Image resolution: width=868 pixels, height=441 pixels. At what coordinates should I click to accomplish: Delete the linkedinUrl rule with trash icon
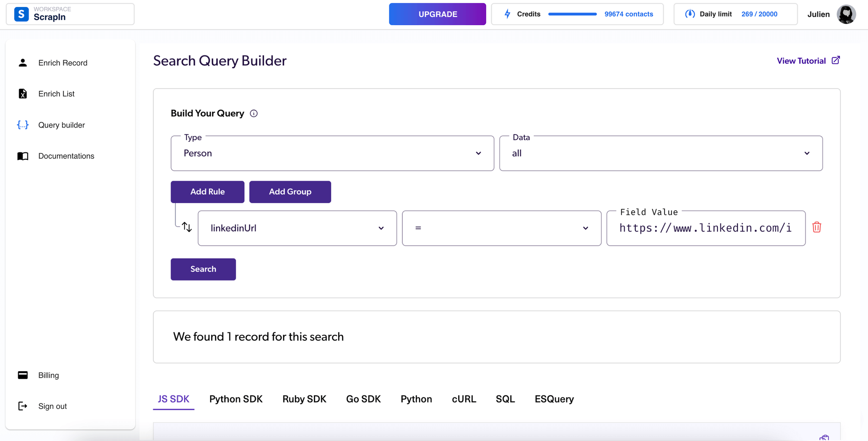click(x=816, y=227)
